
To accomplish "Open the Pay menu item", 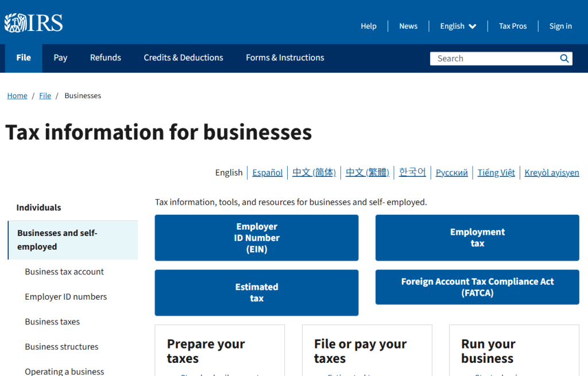I will coord(60,58).
